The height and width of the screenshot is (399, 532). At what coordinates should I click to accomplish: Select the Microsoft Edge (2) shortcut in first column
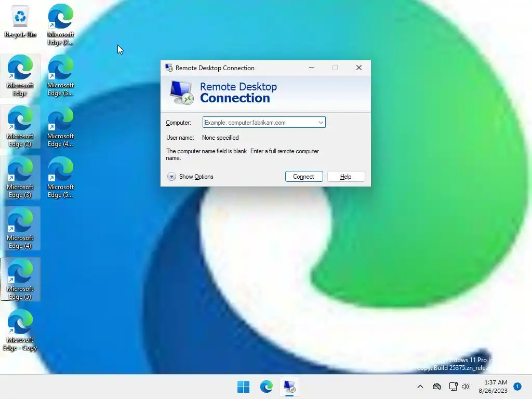click(x=20, y=127)
